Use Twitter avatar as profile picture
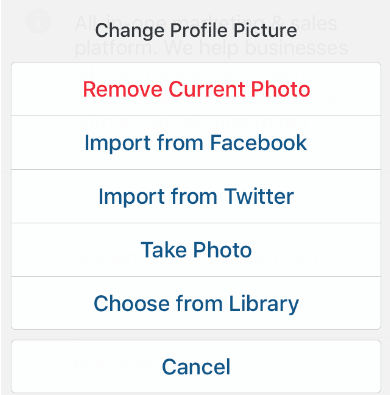Viewport: 390px width, 395px height. click(x=196, y=196)
